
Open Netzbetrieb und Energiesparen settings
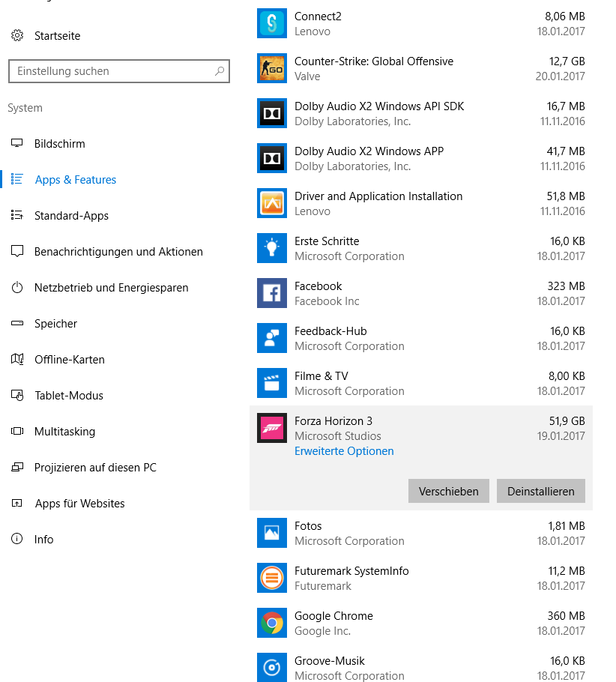(x=112, y=288)
